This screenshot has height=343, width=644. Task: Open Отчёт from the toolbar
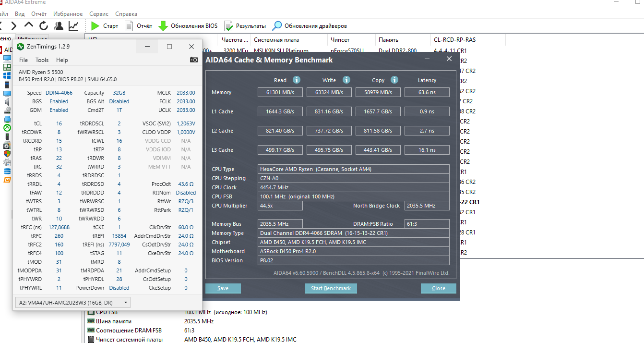click(139, 26)
